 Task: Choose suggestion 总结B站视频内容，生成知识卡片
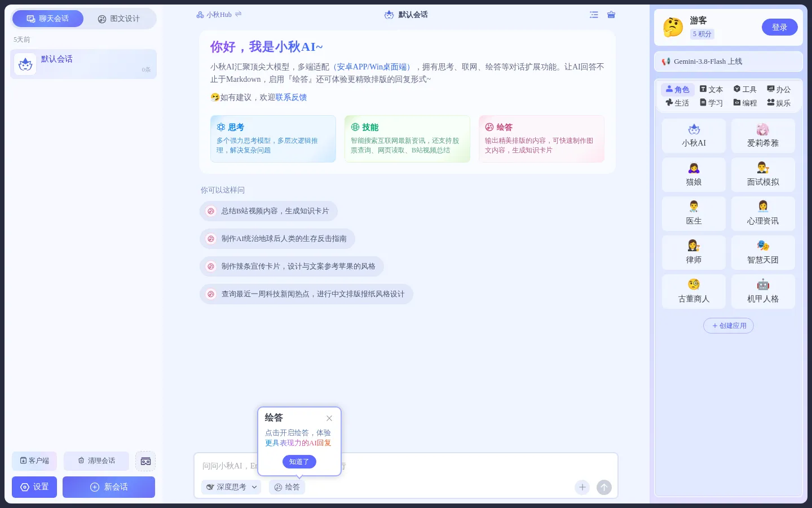point(268,211)
